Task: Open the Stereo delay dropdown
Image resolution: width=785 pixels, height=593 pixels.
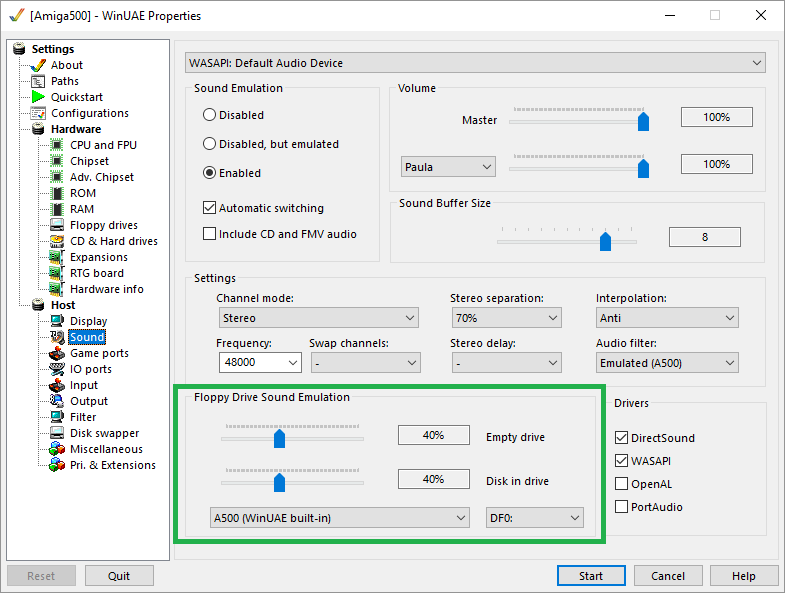Action: (507, 363)
